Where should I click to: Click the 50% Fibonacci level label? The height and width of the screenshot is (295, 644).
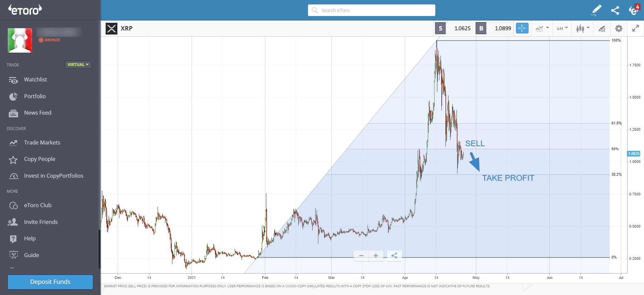pyautogui.click(x=615, y=149)
